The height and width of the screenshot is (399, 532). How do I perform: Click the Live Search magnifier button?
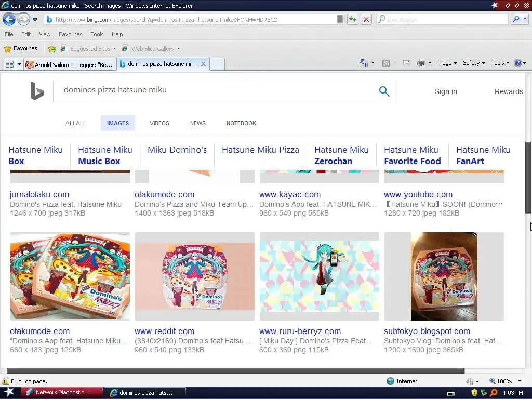[x=516, y=19]
